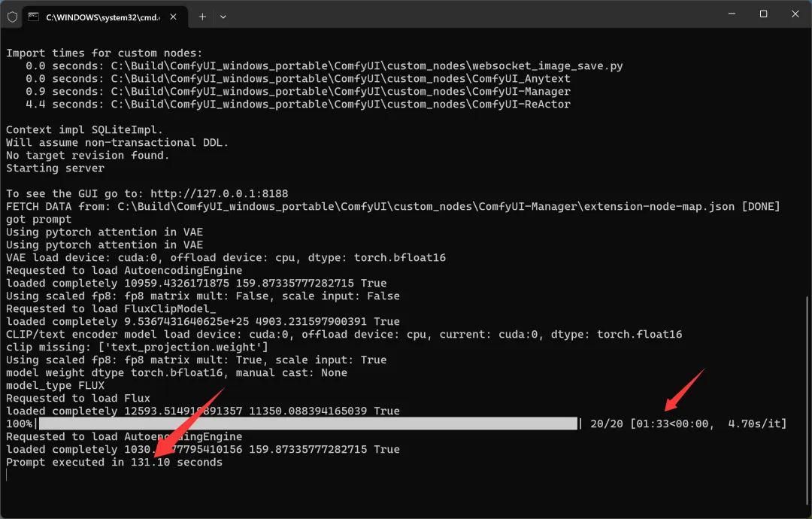Select the Prompt executed in 131.10 seconds line
Image resolution: width=812 pixels, height=519 pixels.
click(x=114, y=462)
